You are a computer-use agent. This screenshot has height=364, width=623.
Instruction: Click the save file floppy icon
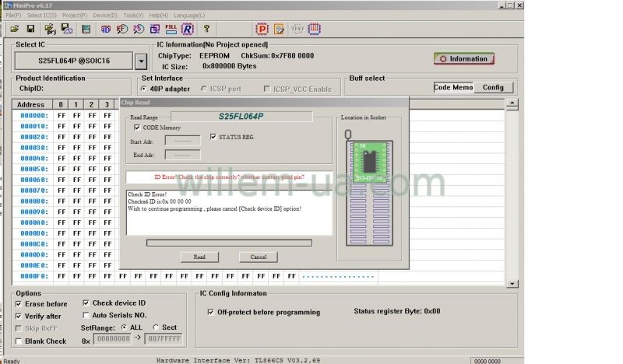point(30,29)
